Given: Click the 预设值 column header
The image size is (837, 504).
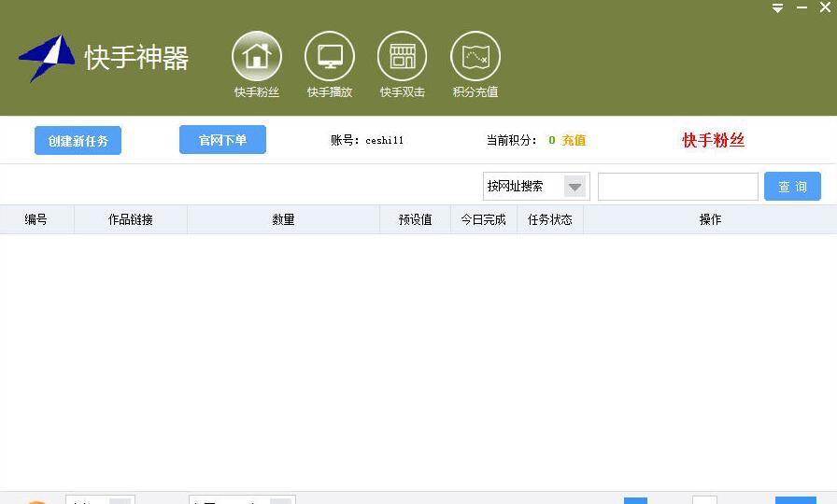Looking at the screenshot, I should point(416,219).
